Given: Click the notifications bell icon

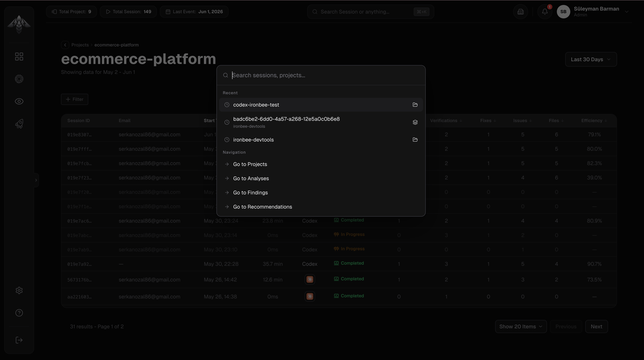Looking at the screenshot, I should click(545, 12).
